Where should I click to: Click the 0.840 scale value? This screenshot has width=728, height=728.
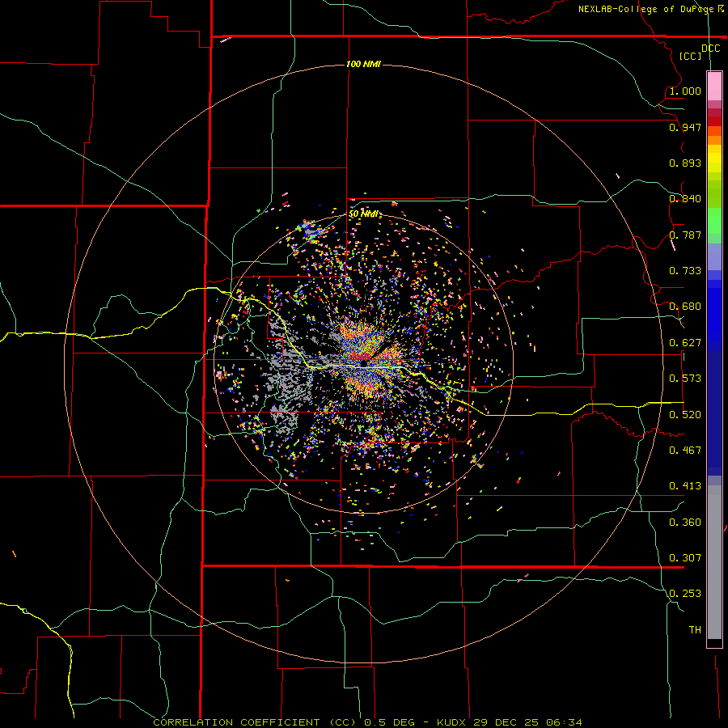coord(685,199)
